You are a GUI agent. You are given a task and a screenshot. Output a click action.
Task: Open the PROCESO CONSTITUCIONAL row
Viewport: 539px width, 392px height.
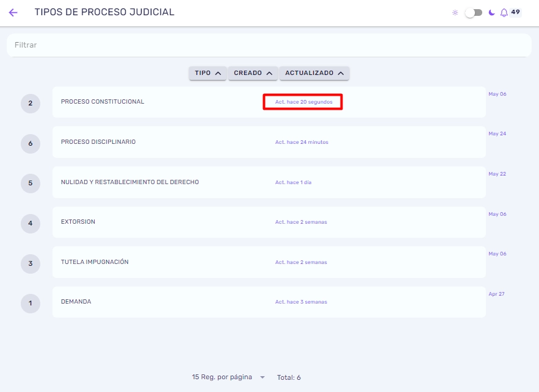tap(269, 102)
